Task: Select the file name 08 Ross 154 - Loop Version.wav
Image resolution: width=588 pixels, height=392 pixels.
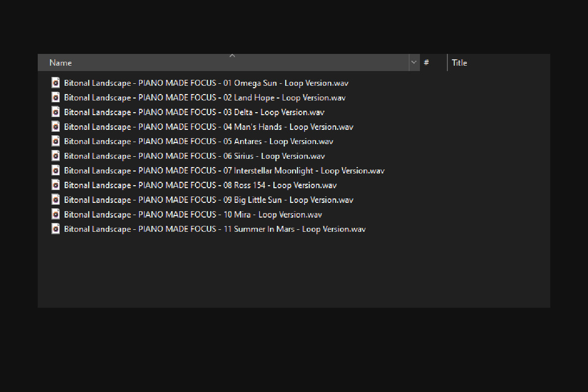Action: [200, 185]
